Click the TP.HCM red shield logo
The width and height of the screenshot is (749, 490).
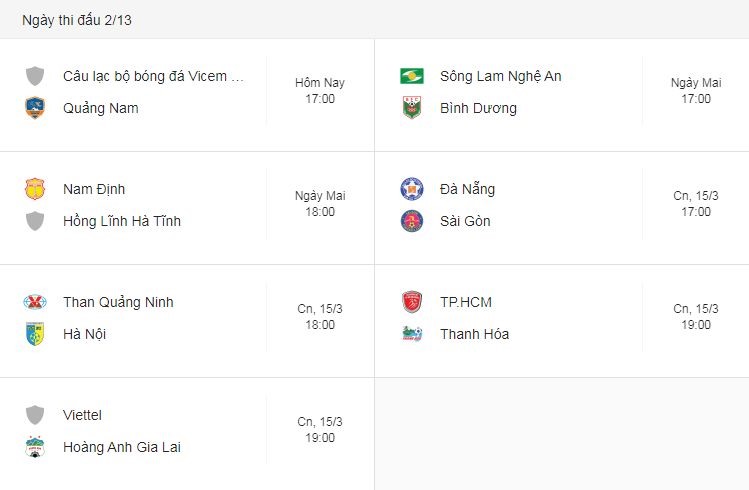pos(412,302)
